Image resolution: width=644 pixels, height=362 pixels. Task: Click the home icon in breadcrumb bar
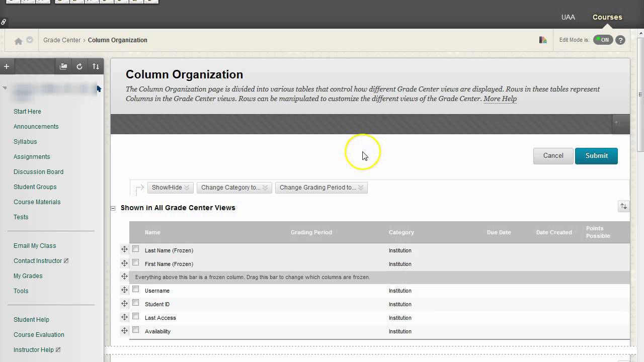click(19, 41)
